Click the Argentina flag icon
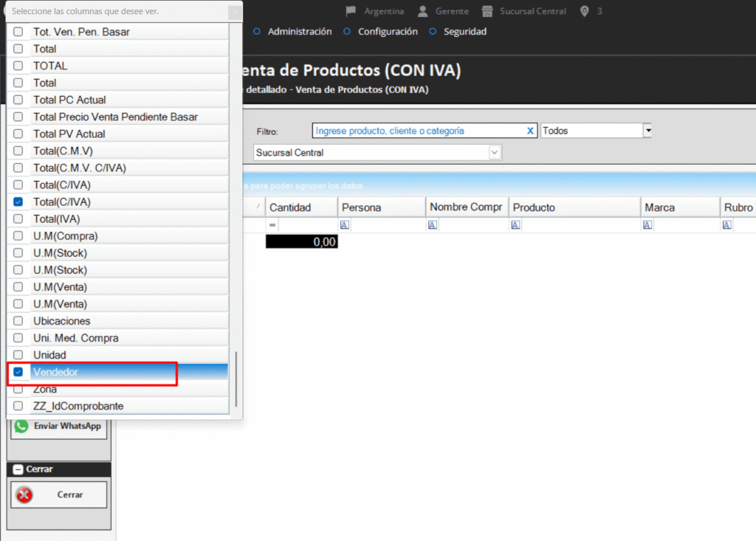This screenshot has height=541, width=756. (x=351, y=11)
